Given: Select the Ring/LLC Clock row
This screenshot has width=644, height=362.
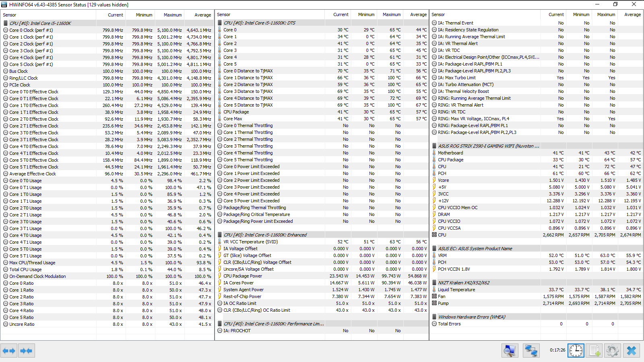Looking at the screenshot, I should 107,78.
